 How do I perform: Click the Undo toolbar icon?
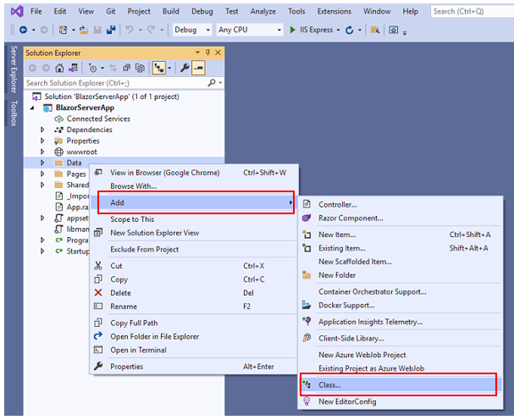pos(130,30)
